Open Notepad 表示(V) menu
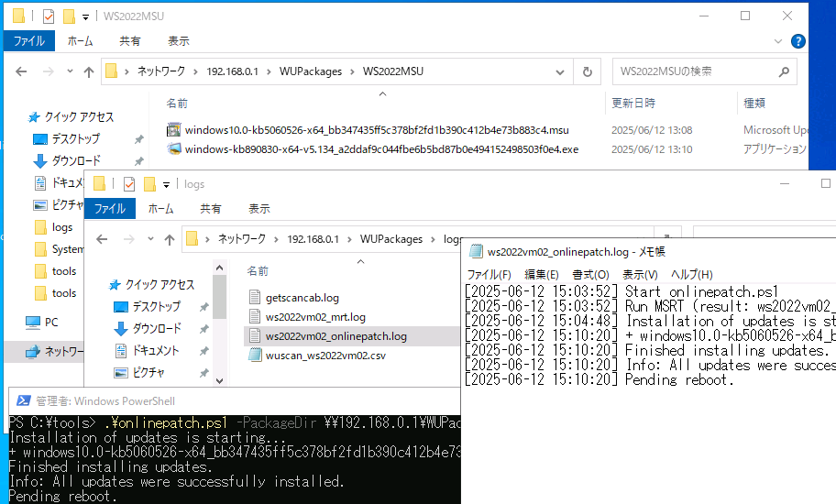This screenshot has height=504, width=836. click(x=640, y=274)
